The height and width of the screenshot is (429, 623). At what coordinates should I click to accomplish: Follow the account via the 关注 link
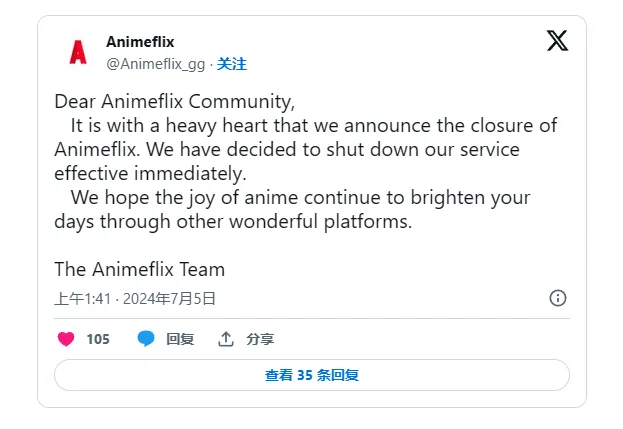pyautogui.click(x=232, y=64)
